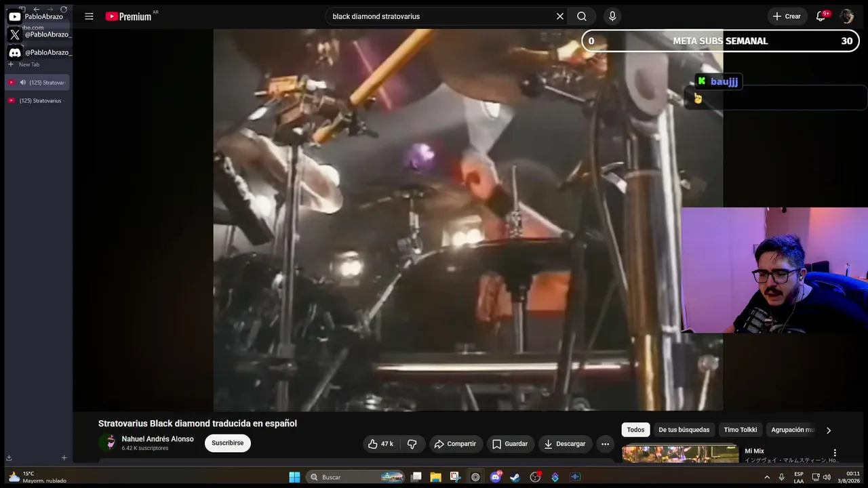Viewport: 868px width, 488px height.
Task: Start voice search with the microphone
Action: click(612, 16)
